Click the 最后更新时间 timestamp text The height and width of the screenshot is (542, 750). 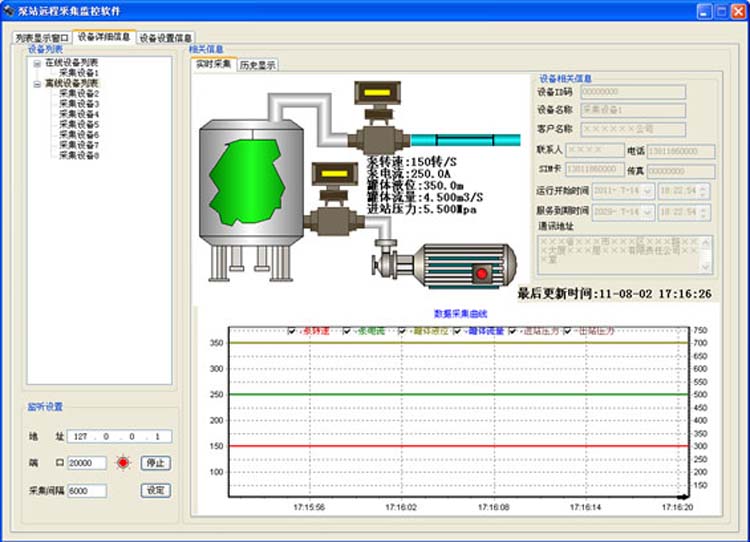coord(615,294)
